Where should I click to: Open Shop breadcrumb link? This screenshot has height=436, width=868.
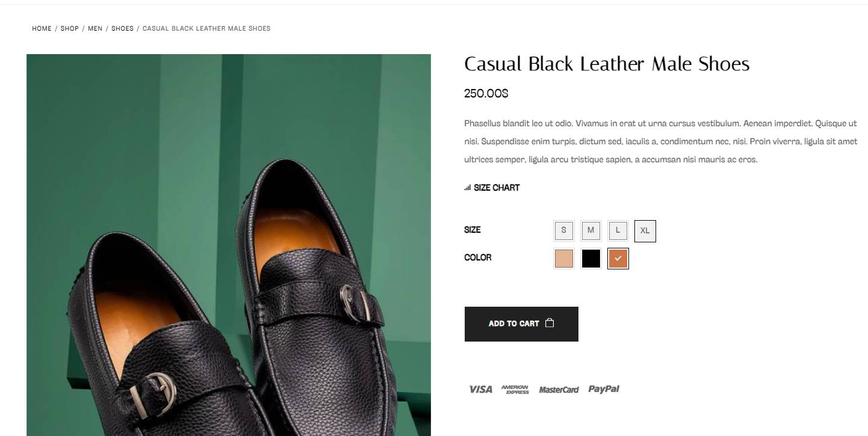[x=69, y=28]
